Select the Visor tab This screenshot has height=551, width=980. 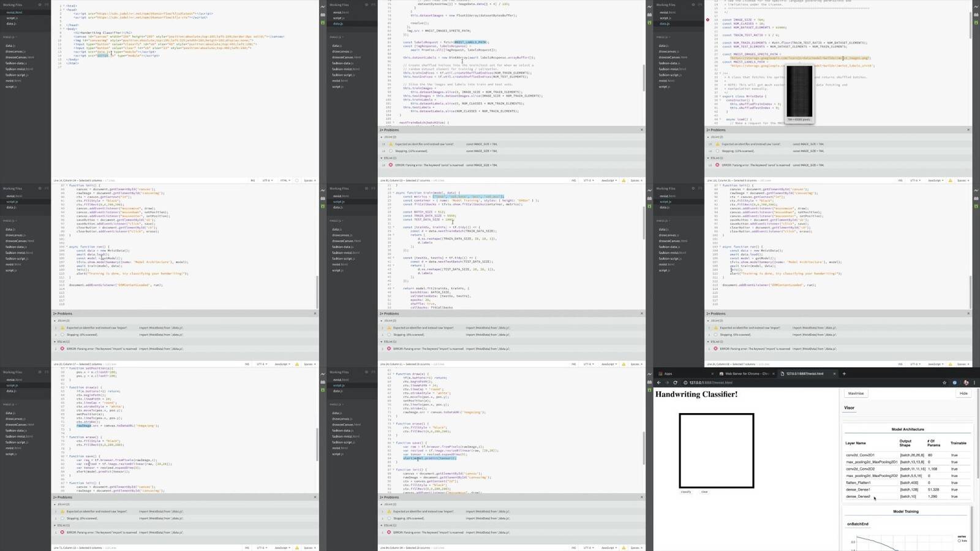[849, 408]
